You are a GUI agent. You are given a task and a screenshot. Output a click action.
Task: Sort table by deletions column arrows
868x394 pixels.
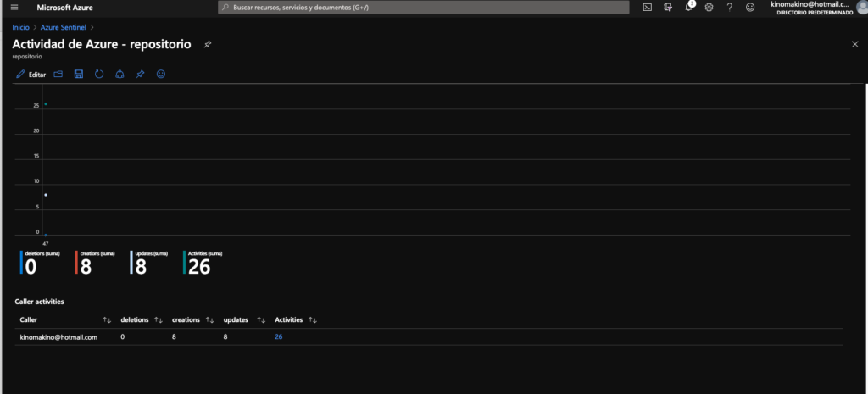(159, 319)
